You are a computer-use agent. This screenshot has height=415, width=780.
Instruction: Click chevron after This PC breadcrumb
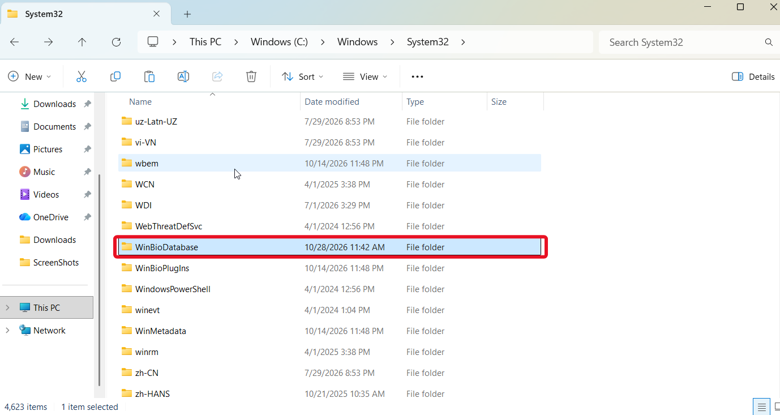pos(236,42)
